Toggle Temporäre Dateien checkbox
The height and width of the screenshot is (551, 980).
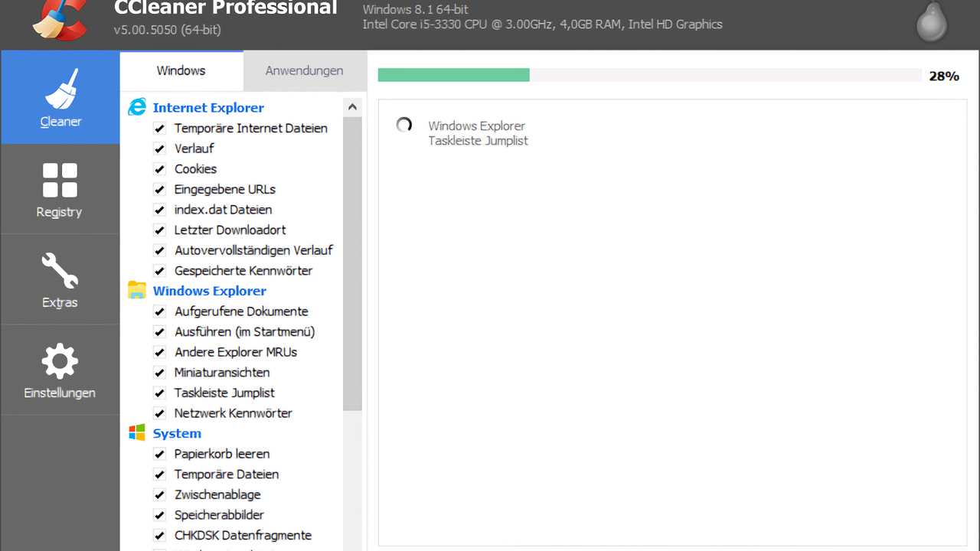click(159, 474)
